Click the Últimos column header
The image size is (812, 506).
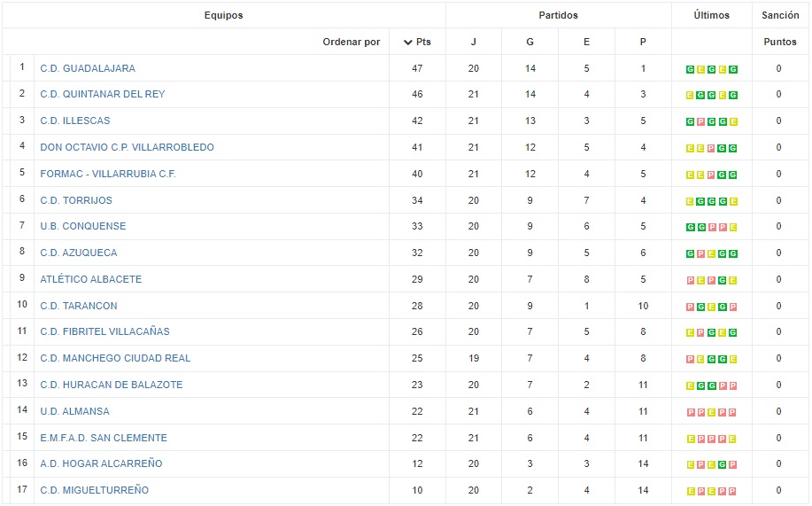(x=711, y=15)
